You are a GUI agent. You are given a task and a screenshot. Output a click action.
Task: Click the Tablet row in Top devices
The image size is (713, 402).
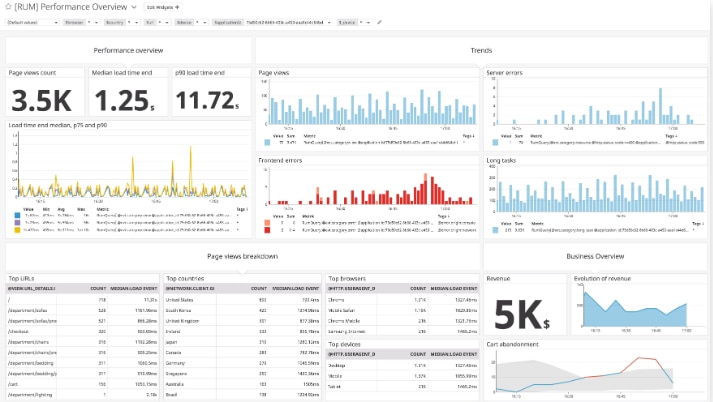[402, 387]
